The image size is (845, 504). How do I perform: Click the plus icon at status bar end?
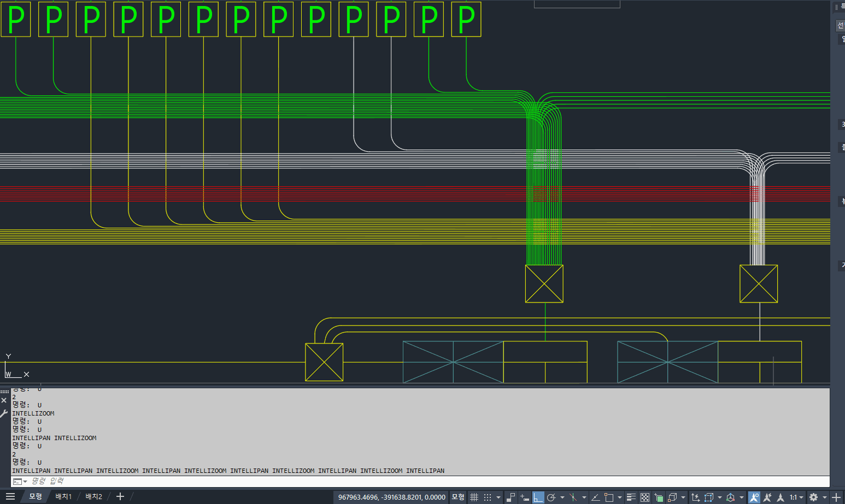coord(836,497)
